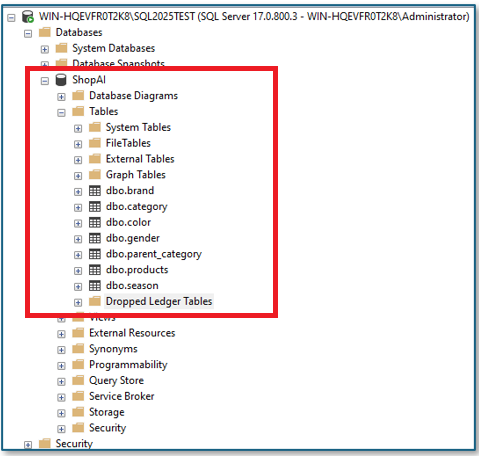Collapse the Tables node under ShopAI

point(61,113)
